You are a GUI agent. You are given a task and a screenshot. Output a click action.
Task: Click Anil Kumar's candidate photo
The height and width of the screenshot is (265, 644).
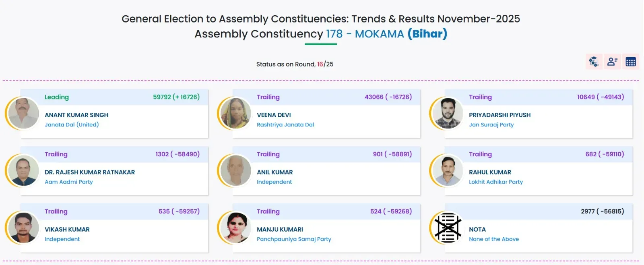tap(236, 171)
